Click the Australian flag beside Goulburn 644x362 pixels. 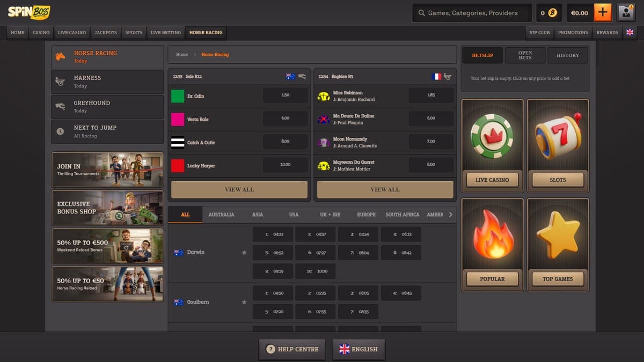pyautogui.click(x=179, y=302)
